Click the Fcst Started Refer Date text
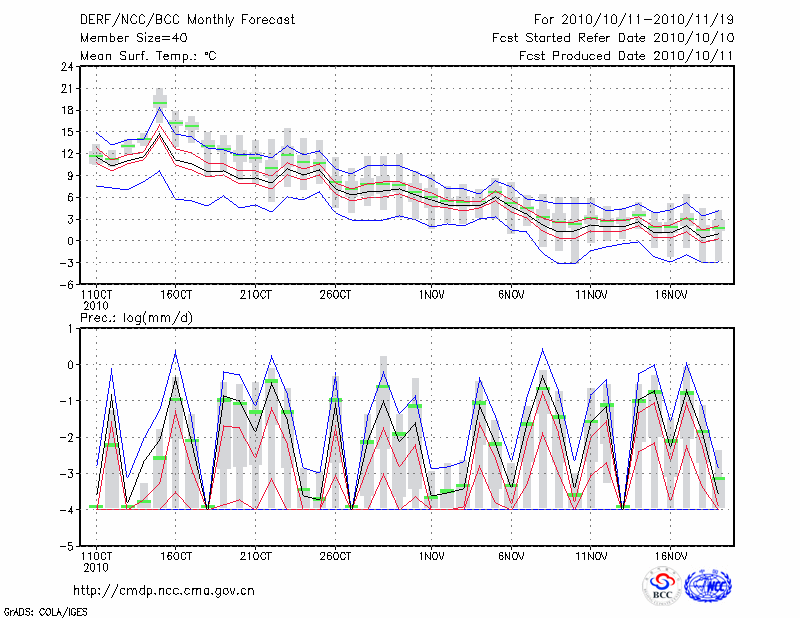This screenshot has height=618, width=800. click(x=613, y=37)
